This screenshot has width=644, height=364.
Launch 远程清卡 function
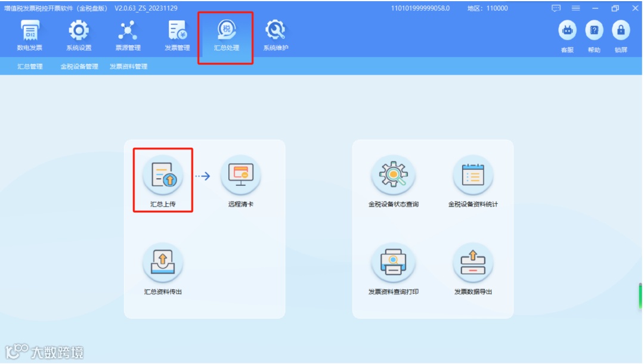(241, 181)
